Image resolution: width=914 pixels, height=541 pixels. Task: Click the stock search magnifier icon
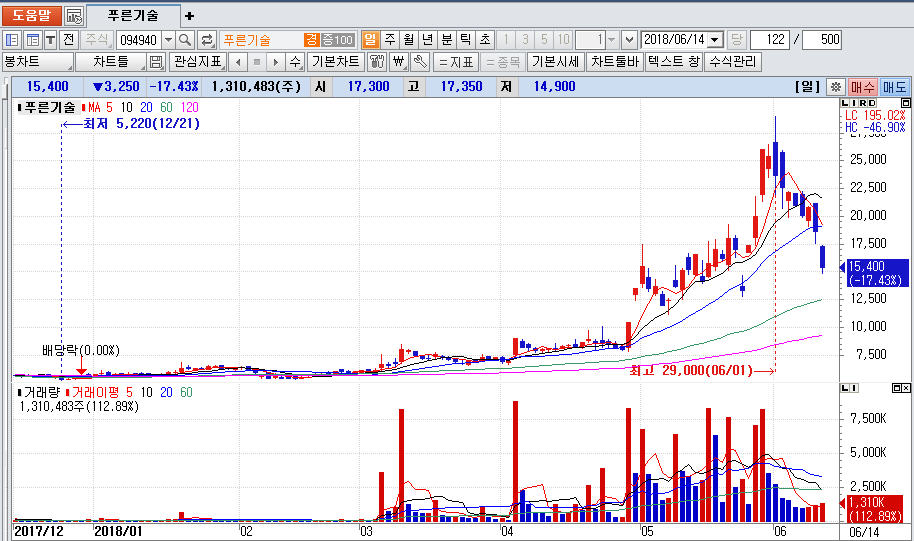coord(185,40)
